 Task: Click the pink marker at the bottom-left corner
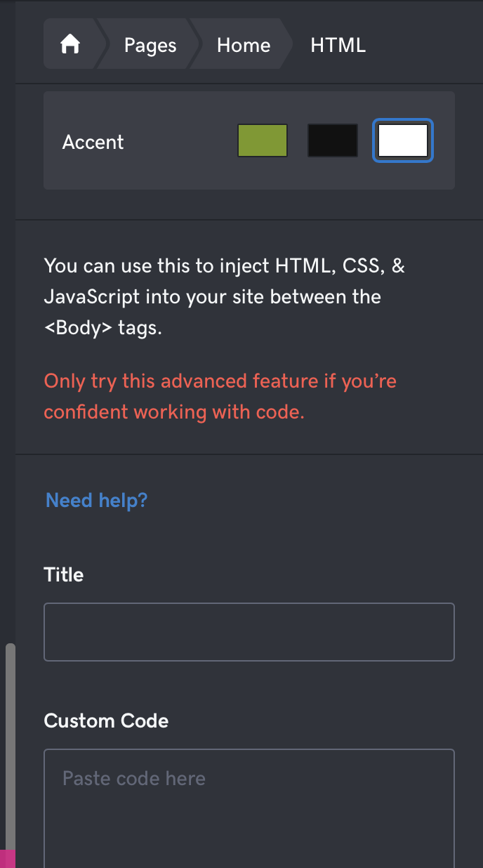(7, 858)
